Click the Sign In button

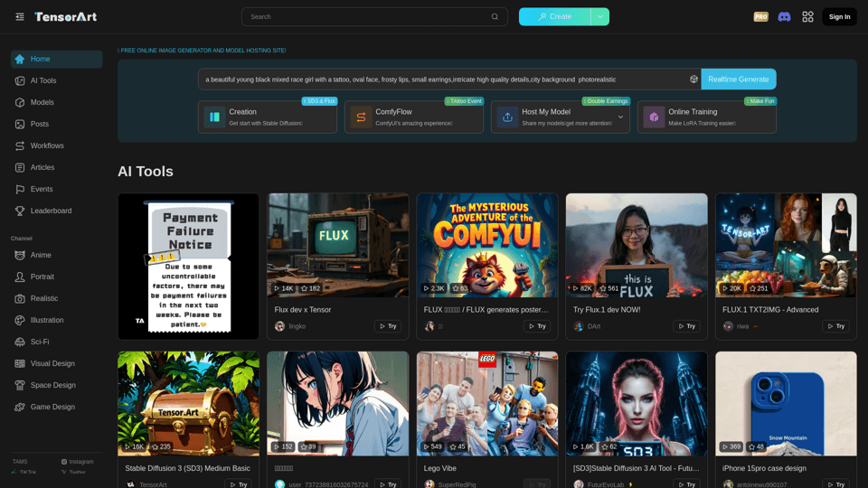tap(839, 16)
